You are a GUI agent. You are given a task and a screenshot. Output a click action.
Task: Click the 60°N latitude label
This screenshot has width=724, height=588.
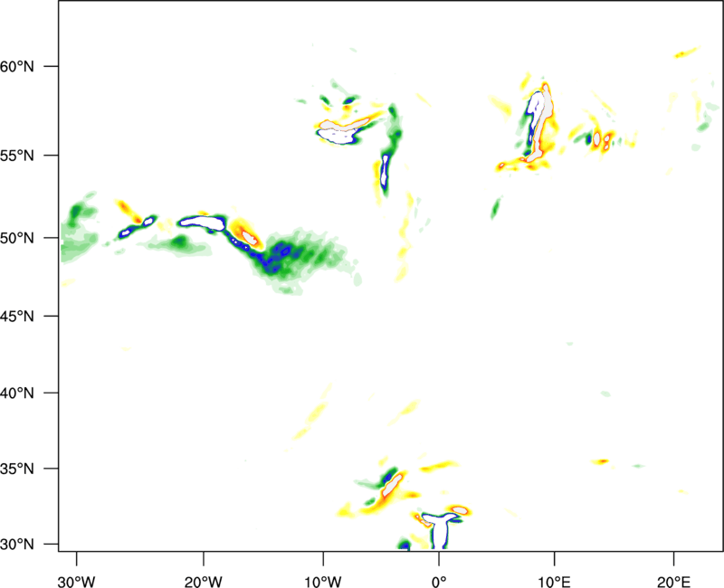17,66
